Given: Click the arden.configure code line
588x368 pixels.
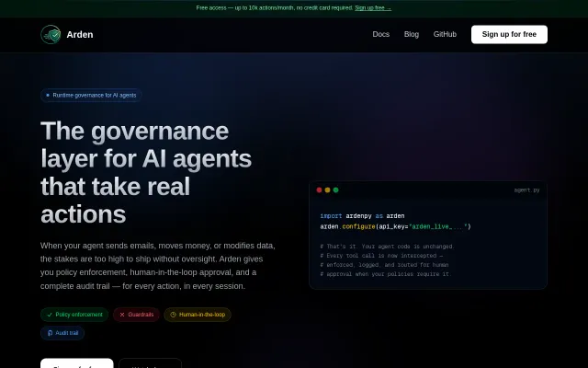Looking at the screenshot, I should click(x=395, y=226).
